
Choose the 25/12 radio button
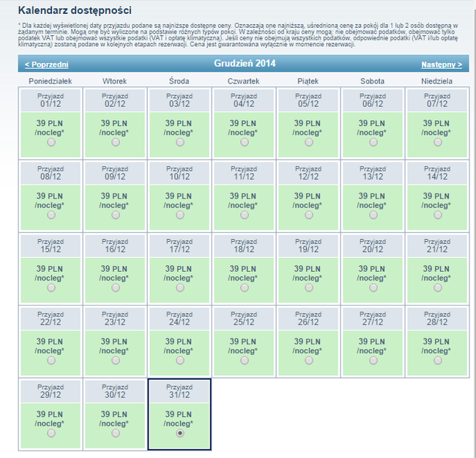point(245,361)
